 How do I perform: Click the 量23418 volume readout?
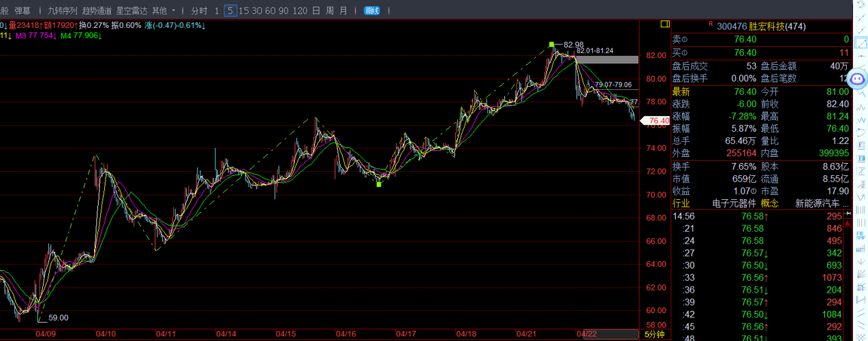pos(26,25)
